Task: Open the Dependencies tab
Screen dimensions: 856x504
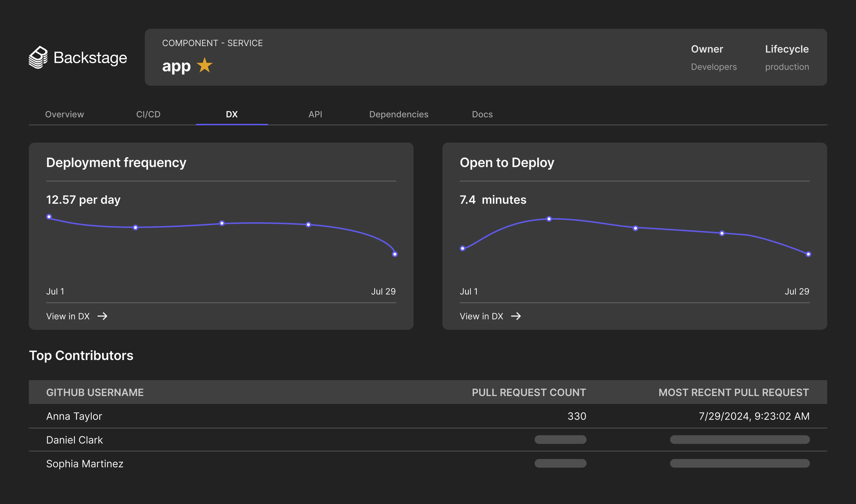Action: pos(399,114)
